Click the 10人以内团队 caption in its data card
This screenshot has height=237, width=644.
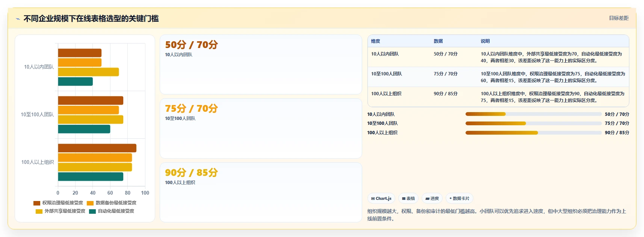(x=178, y=55)
